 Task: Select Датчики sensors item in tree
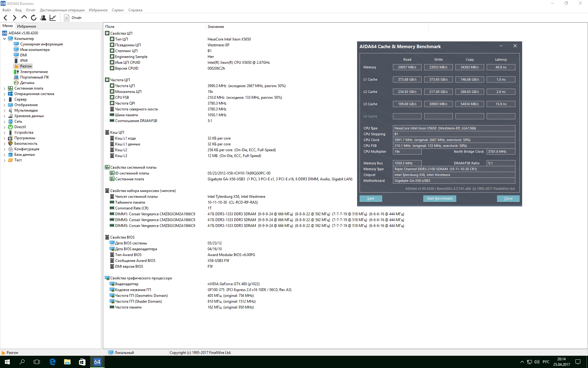27,83
